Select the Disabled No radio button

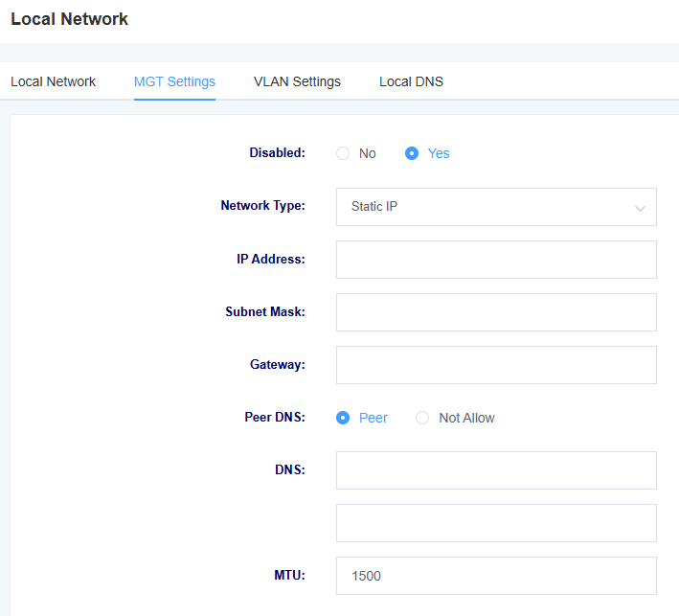coord(343,153)
